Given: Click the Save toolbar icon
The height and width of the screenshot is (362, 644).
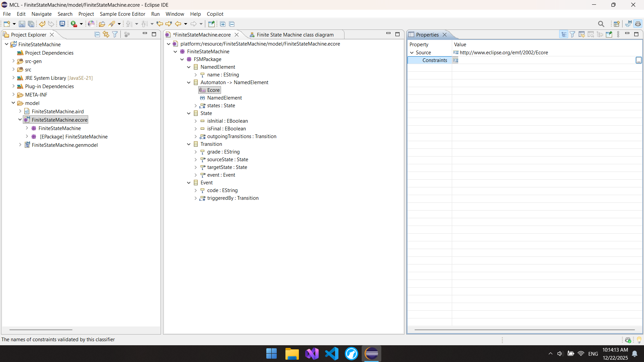Looking at the screenshot, I should click(x=22, y=24).
